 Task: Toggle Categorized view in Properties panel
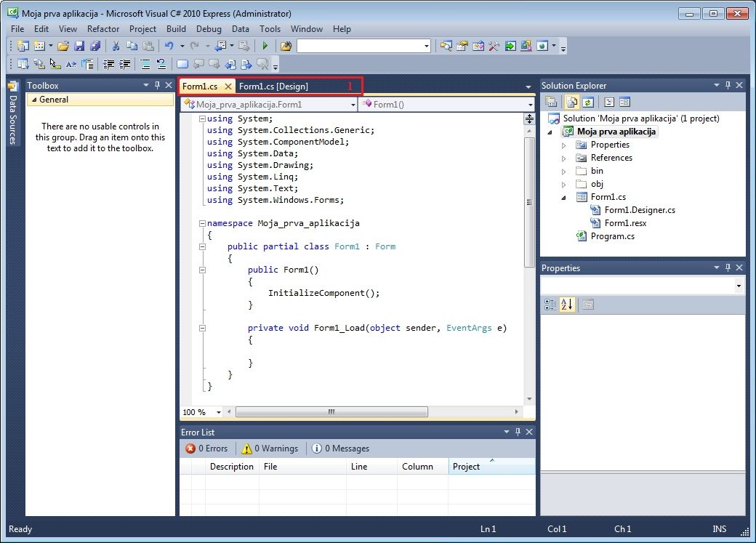click(x=550, y=305)
